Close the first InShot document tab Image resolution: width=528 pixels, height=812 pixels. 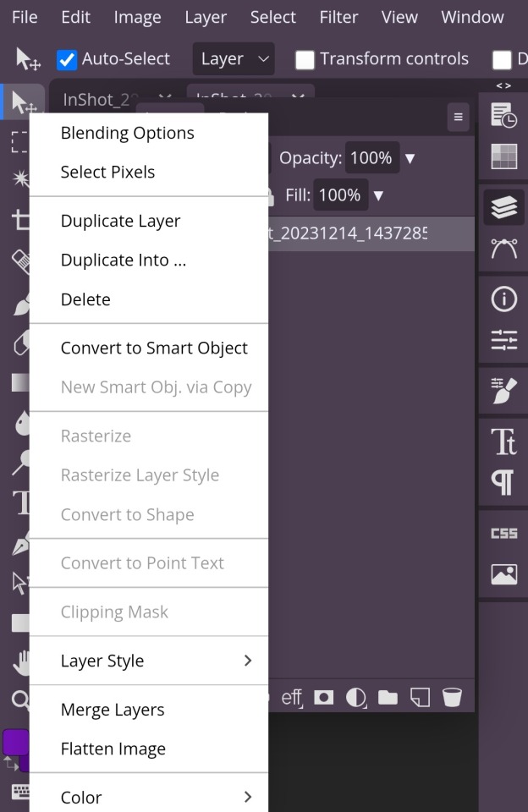165,98
